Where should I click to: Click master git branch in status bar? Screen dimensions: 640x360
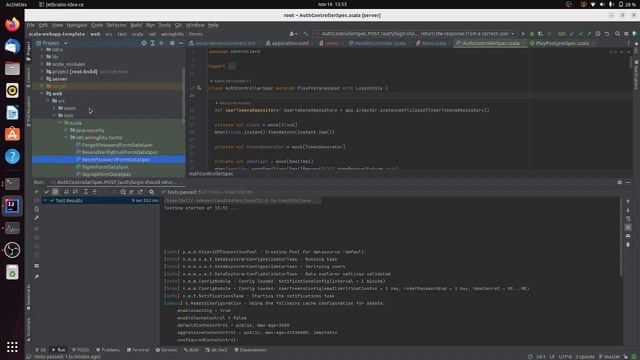[x=609, y=357]
